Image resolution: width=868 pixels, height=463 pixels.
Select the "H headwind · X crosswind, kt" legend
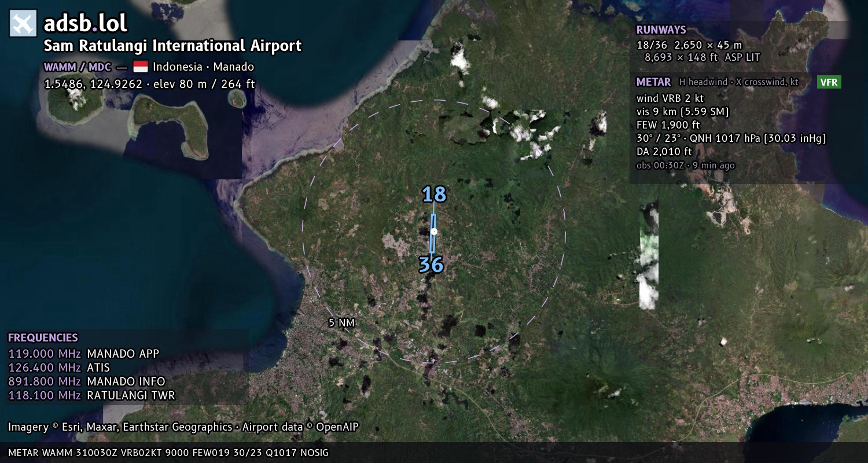[738, 82]
